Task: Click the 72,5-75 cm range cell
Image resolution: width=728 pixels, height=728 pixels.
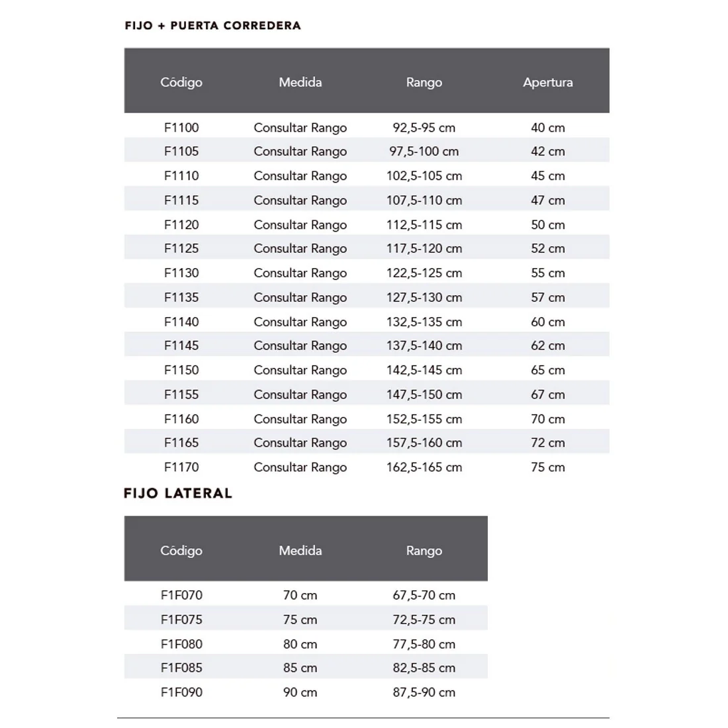Action: click(x=424, y=620)
